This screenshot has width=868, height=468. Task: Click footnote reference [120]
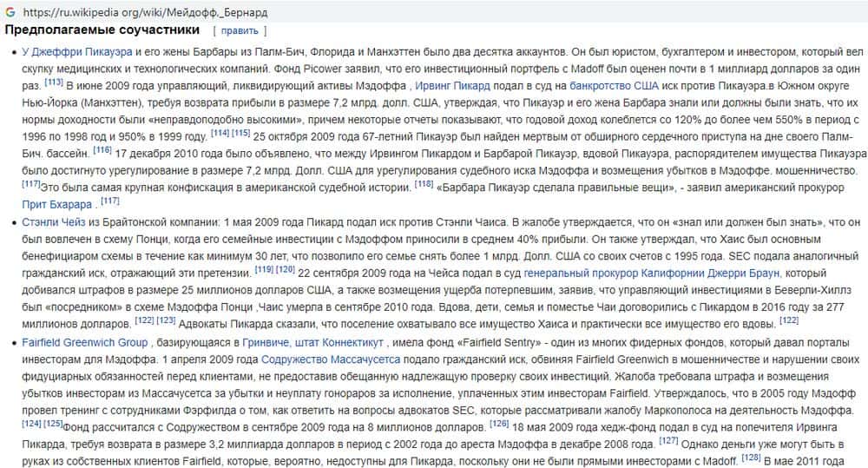tap(285, 269)
